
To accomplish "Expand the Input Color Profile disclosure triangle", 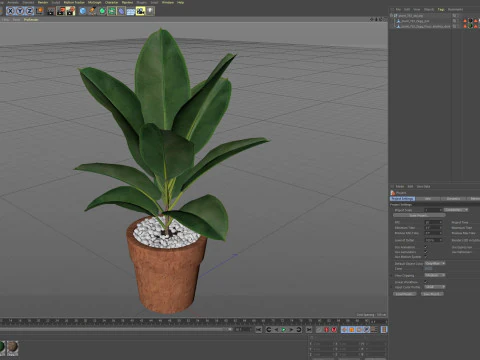I will 392,287.
